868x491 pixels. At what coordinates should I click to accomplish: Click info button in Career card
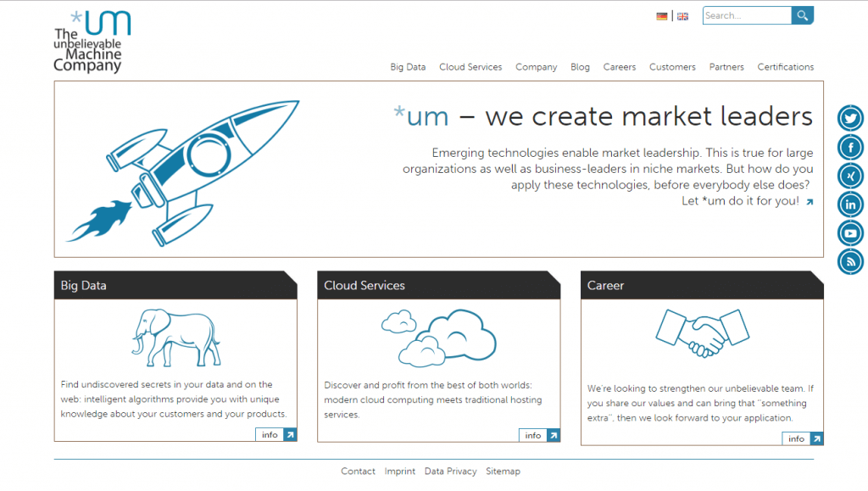796,438
